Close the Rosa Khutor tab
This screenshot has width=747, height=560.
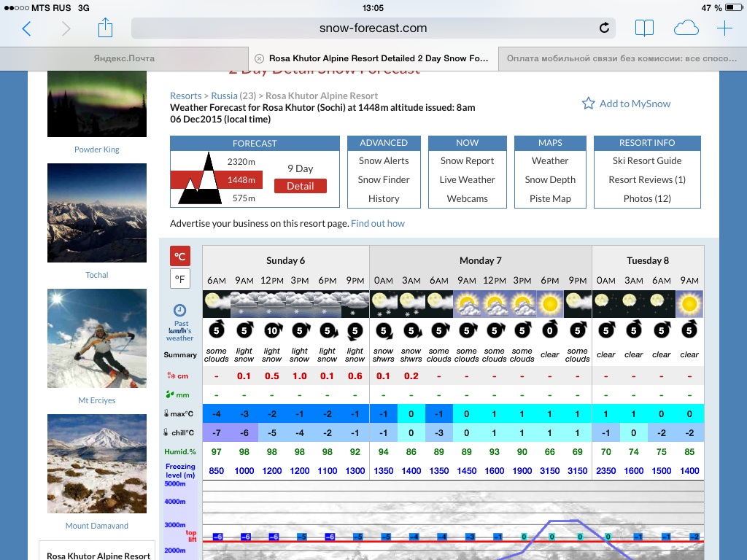tap(259, 58)
